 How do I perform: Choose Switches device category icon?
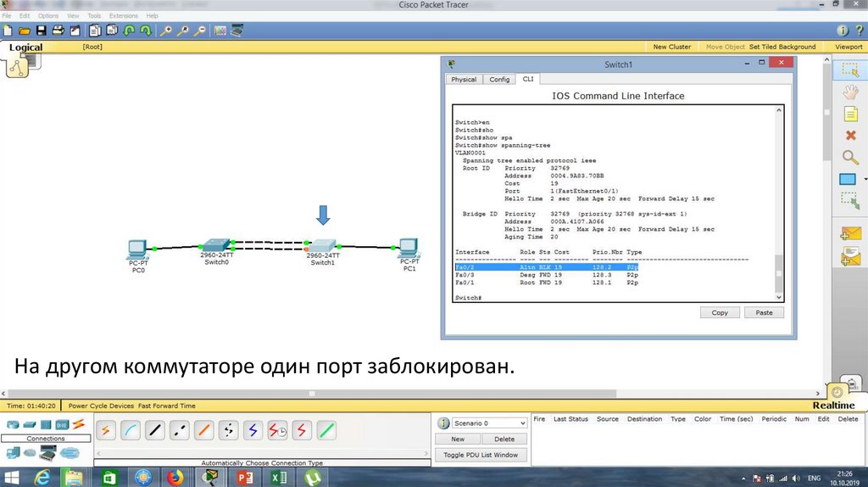[30, 425]
